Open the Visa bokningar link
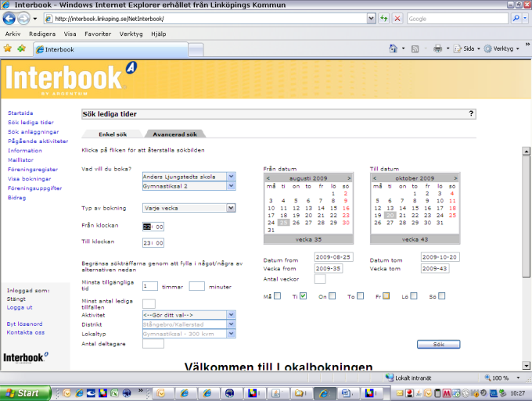This screenshot has height=401, width=532. pyautogui.click(x=30, y=179)
